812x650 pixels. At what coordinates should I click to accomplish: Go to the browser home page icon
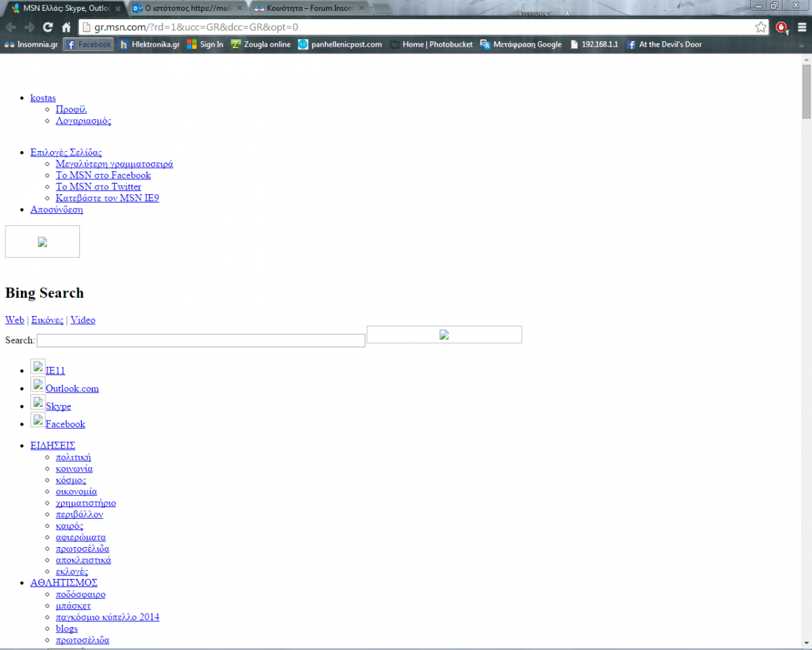pos(66,27)
